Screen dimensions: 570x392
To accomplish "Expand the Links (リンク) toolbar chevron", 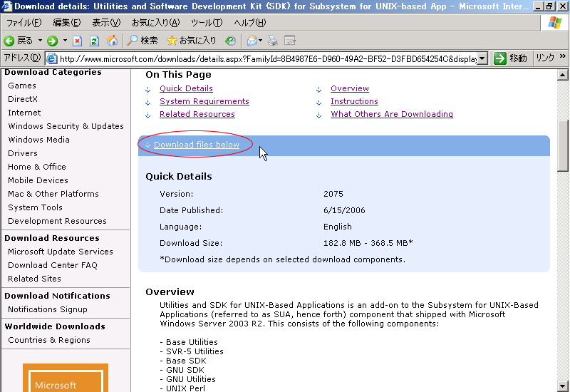I will [562, 56].
